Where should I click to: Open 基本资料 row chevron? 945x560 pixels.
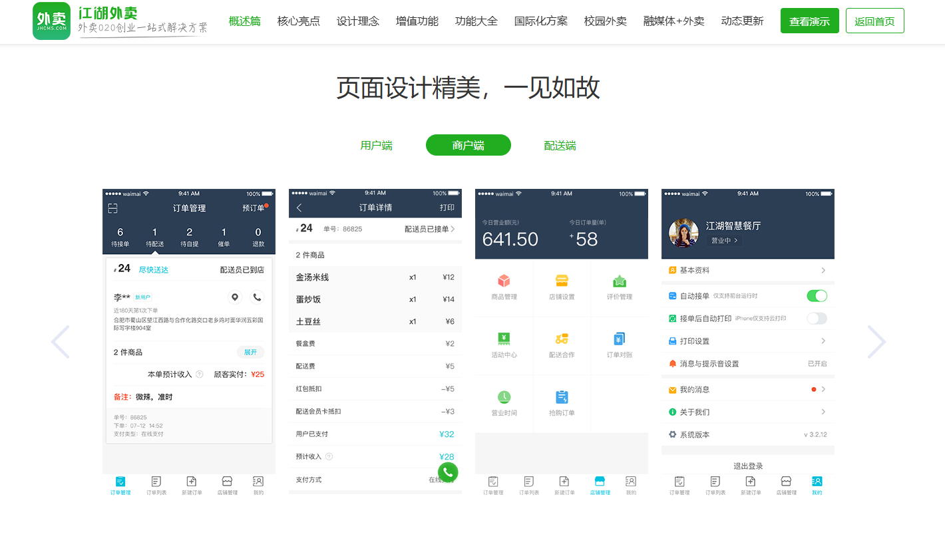click(823, 270)
